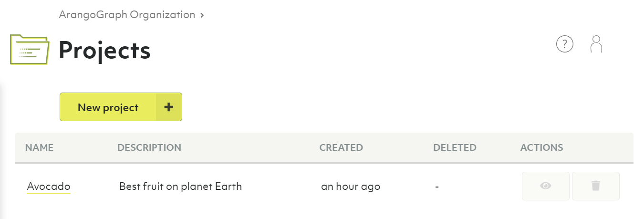Image resolution: width=644 pixels, height=219 pixels.
Task: Sort by the DESCRIPTION column header
Action: click(149, 147)
